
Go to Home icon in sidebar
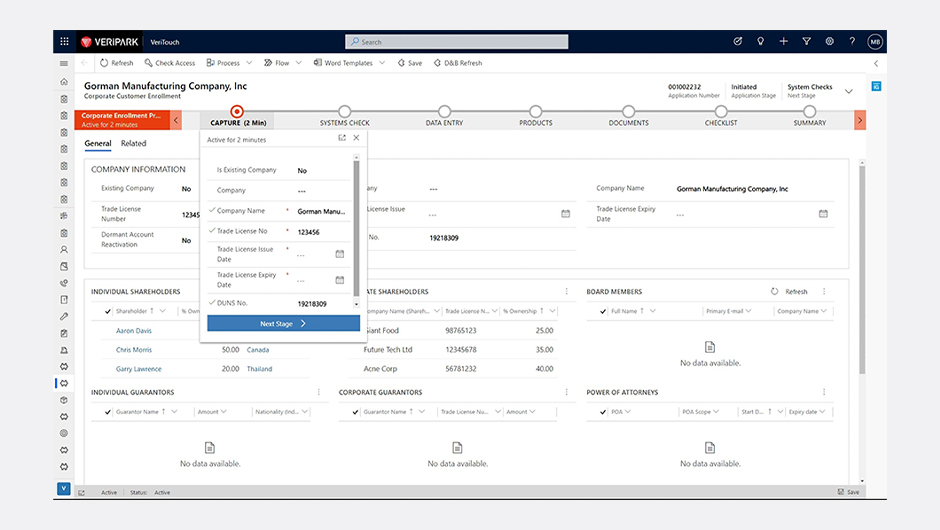pos(64,82)
